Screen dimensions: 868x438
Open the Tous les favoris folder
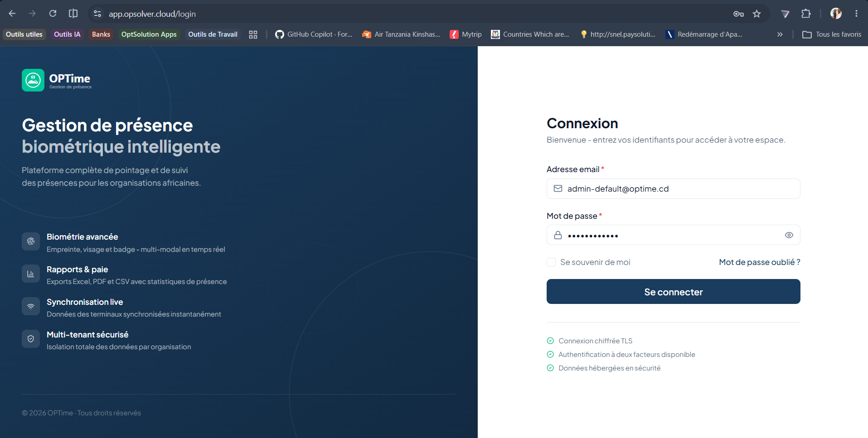[x=832, y=34]
